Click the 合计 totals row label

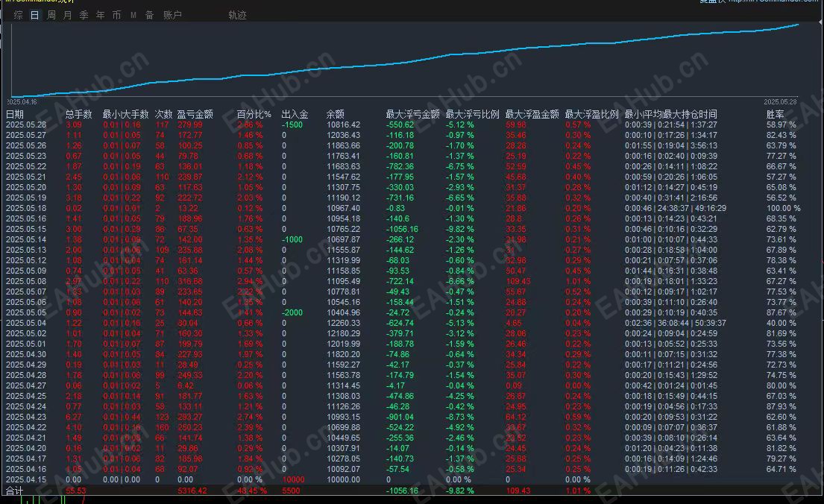pos(15,491)
